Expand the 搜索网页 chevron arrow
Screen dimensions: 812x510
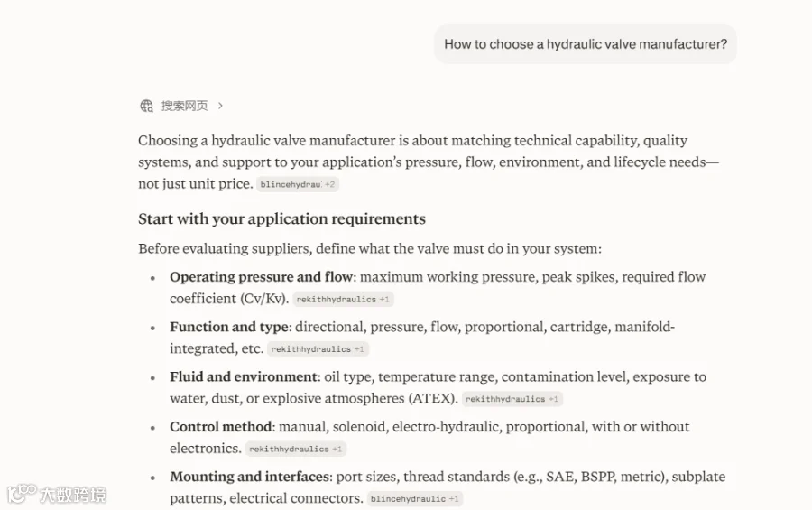click(x=221, y=106)
